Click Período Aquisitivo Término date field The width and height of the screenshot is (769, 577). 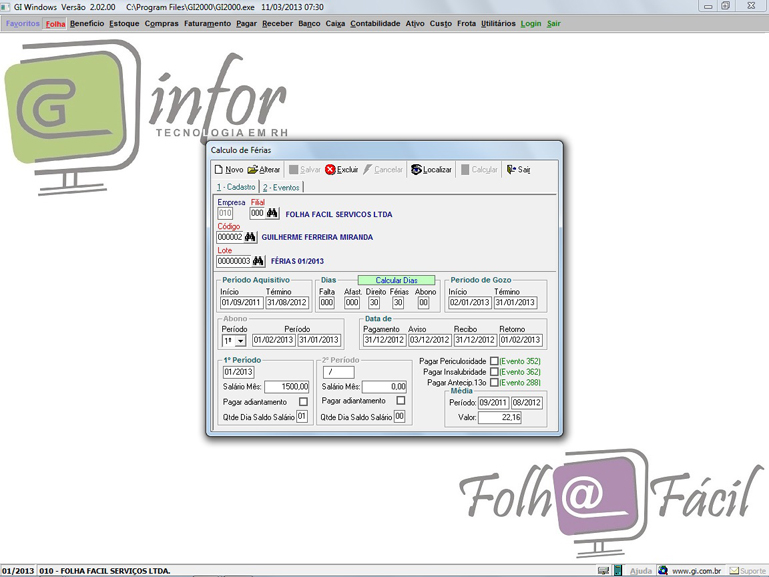287,302
